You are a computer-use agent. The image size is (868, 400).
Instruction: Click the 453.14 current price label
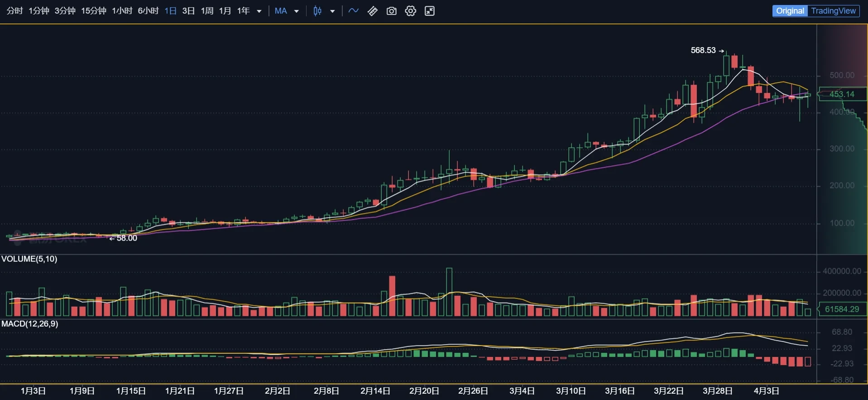(x=841, y=94)
